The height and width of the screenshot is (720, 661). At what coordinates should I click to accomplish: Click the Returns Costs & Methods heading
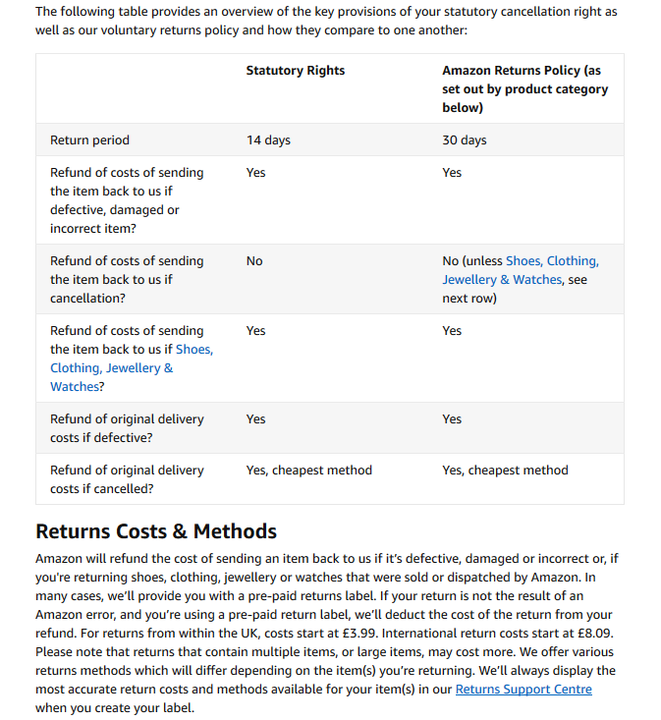click(x=156, y=531)
